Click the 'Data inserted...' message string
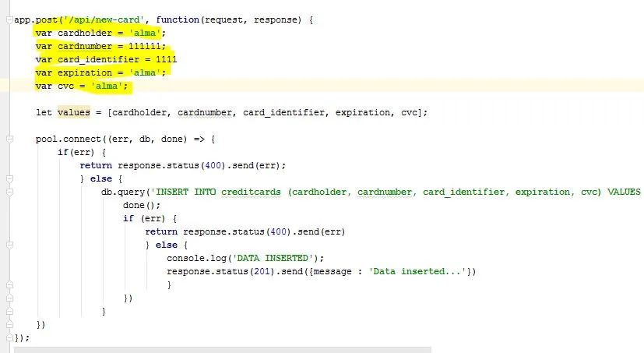Screen dimensions: 644x353 pyautogui.click(x=417, y=271)
